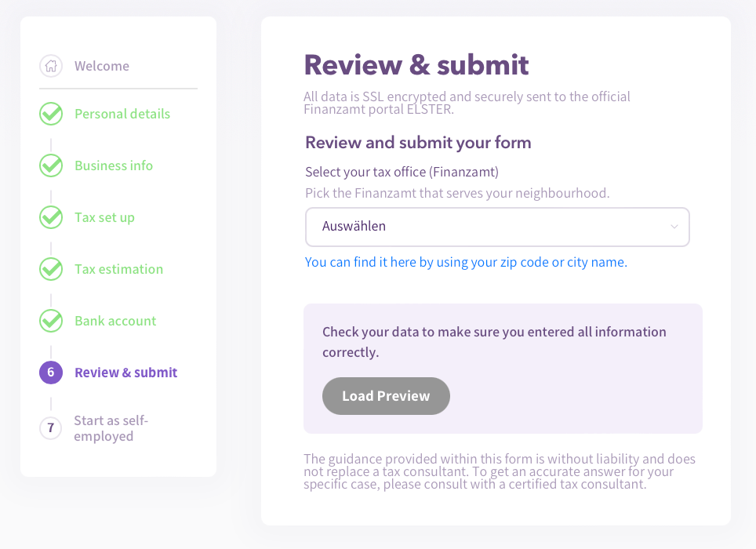This screenshot has width=756, height=549.
Task: Open the Auswählen tax office dropdown
Action: pos(496,227)
